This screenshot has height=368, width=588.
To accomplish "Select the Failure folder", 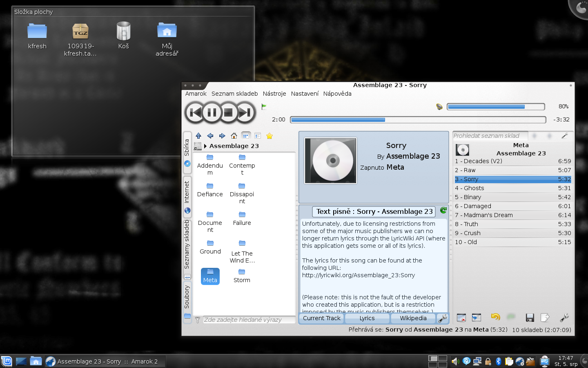I will 242,219.
